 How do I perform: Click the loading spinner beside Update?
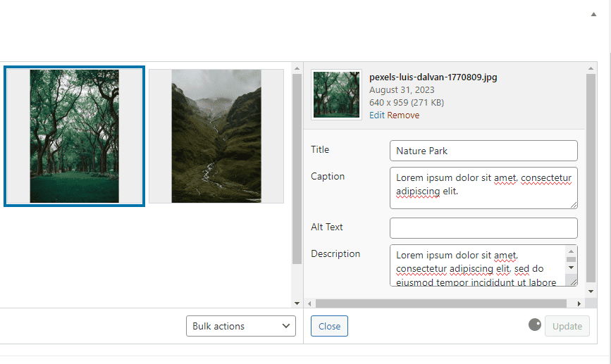click(x=535, y=325)
